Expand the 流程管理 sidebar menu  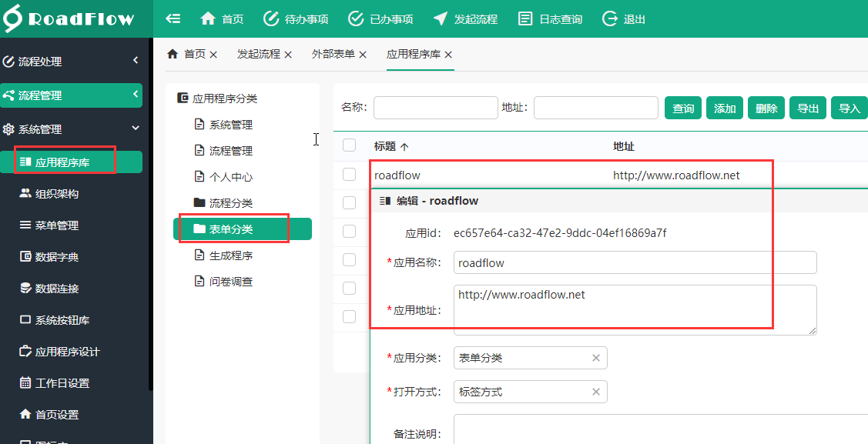pos(71,95)
